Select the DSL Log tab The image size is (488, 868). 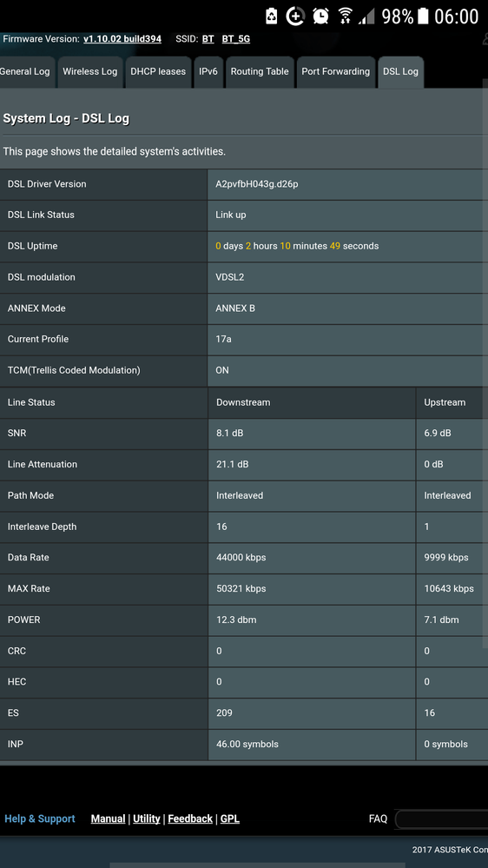[400, 72]
